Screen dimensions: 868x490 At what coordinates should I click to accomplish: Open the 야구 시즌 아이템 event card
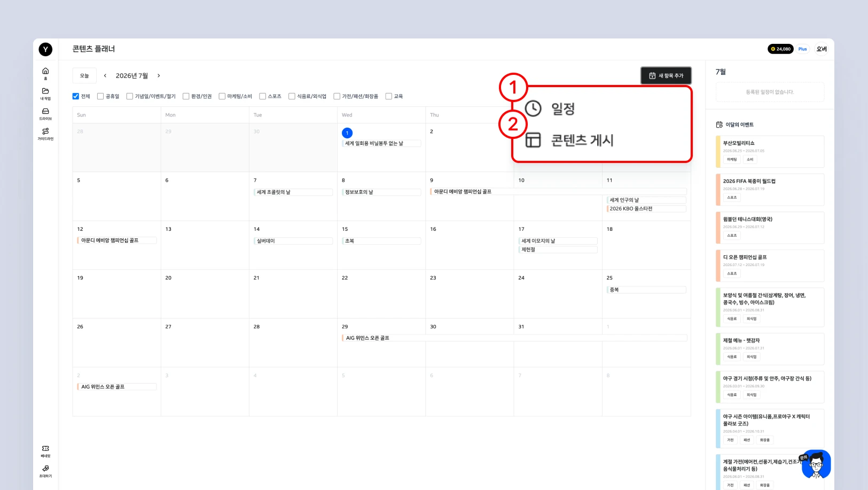pyautogui.click(x=770, y=429)
